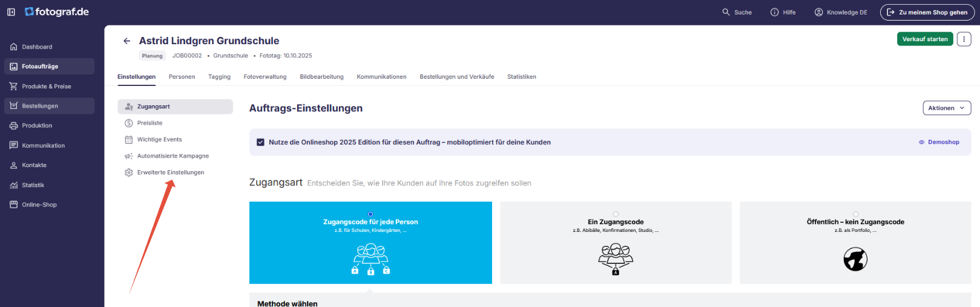Select Ein Zugangscode radio option

point(616,214)
